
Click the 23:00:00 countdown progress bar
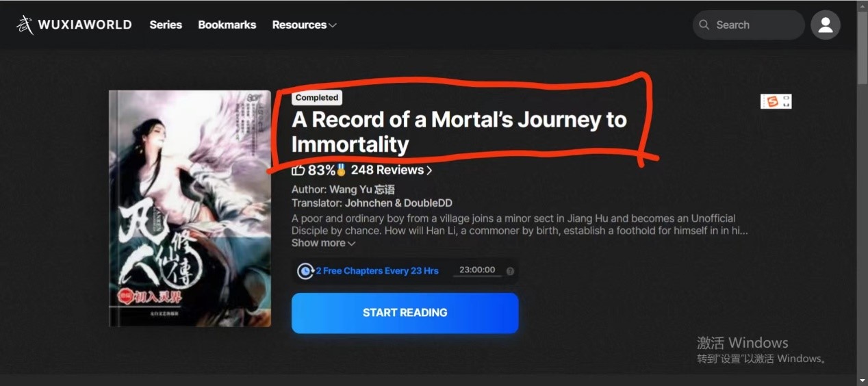click(x=477, y=276)
